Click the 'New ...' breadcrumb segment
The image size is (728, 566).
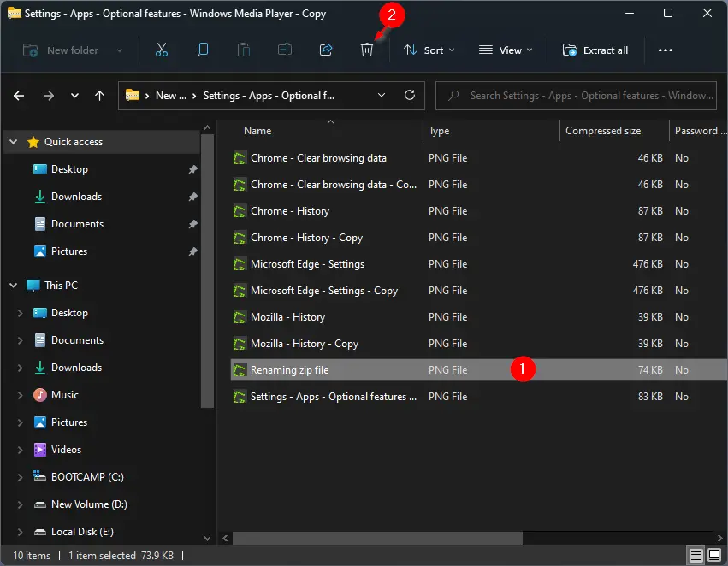171,96
